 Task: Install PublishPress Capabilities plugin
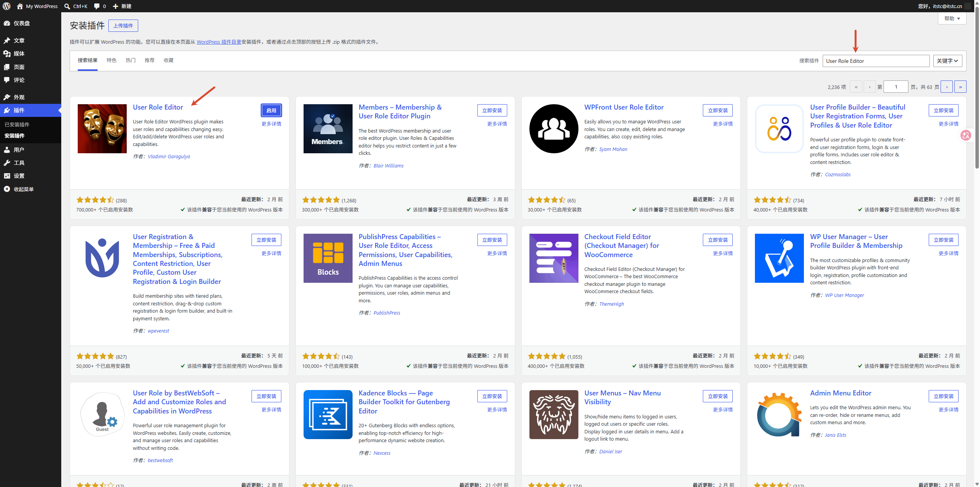click(x=492, y=240)
